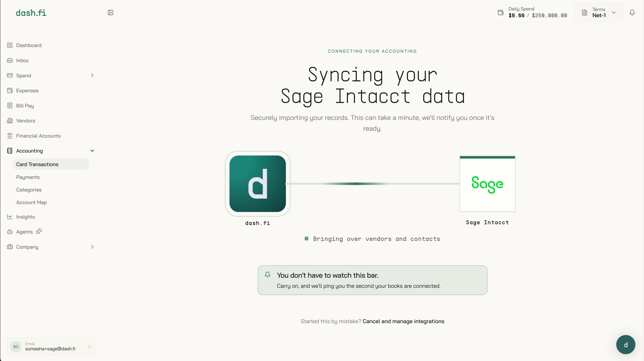This screenshot has height=361, width=644.
Task: Click the dash.fi logo in sidebar
Action: (31, 13)
